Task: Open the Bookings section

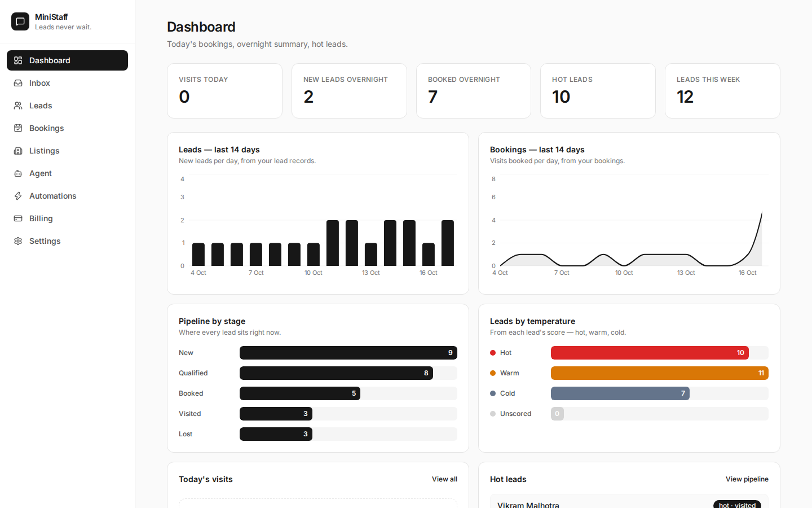Action: (67, 128)
